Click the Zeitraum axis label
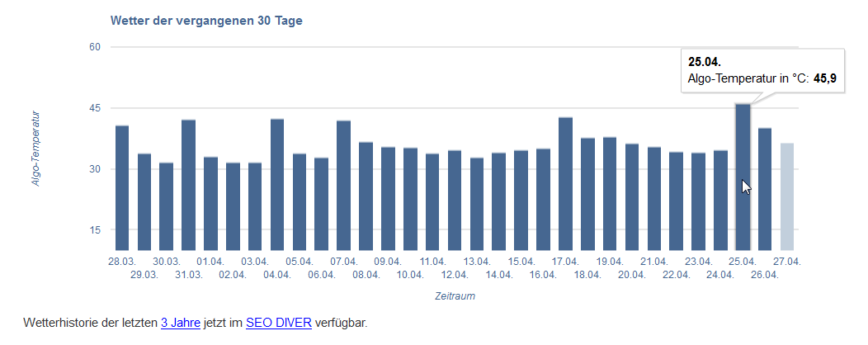 [x=455, y=295]
